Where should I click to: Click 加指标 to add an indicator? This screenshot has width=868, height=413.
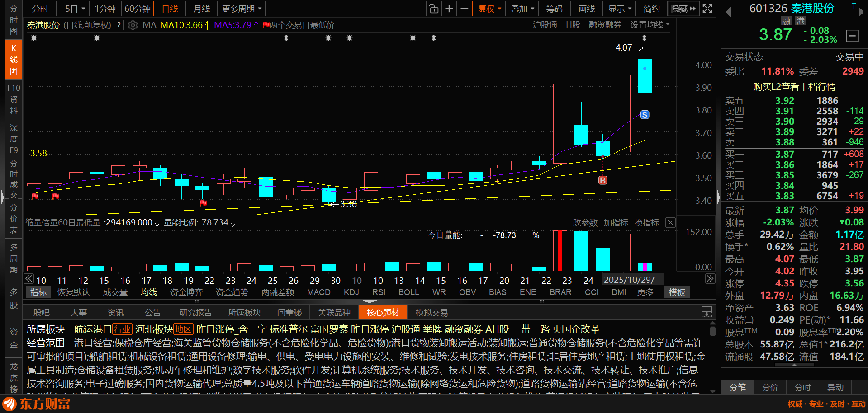pyautogui.click(x=616, y=223)
